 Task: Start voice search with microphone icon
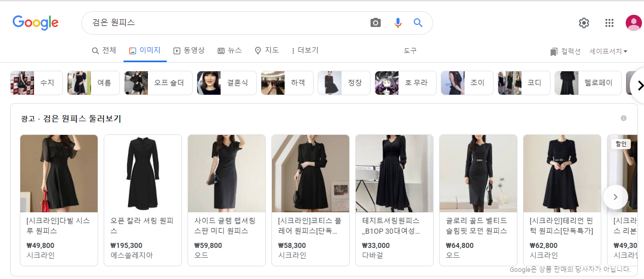pos(398,23)
